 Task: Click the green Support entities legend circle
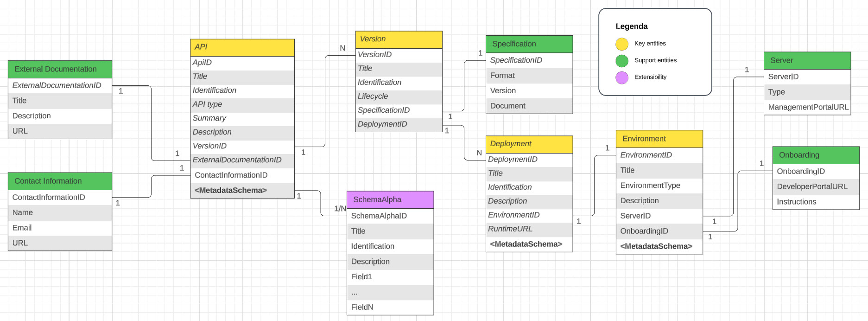[621, 61]
